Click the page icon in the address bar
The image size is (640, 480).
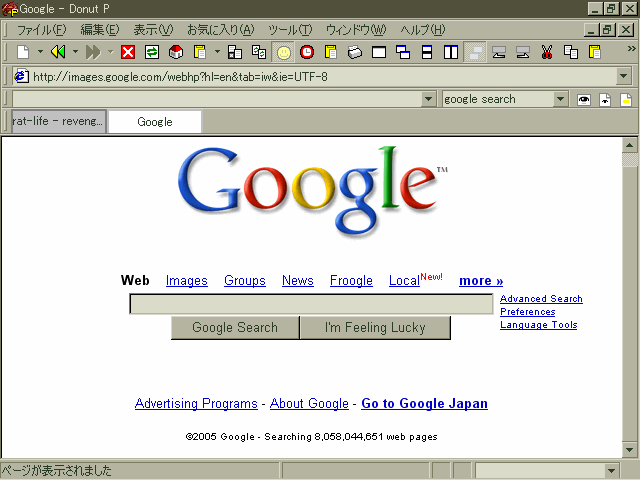[x=21, y=76]
